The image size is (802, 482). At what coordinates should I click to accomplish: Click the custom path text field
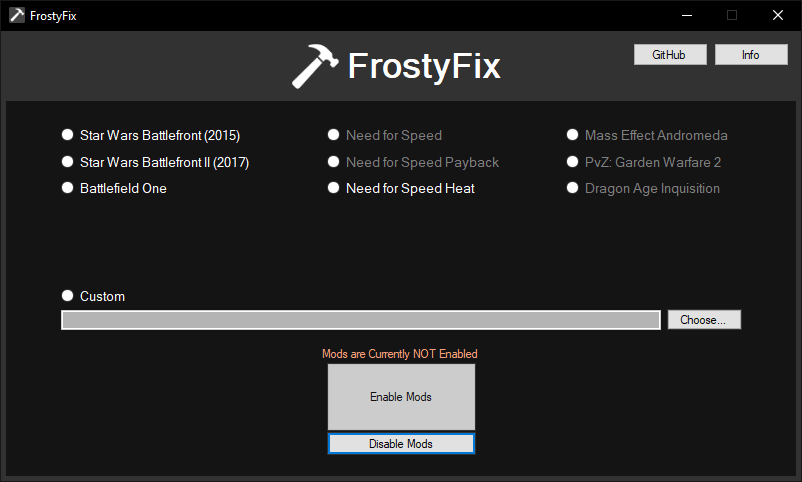pos(360,320)
